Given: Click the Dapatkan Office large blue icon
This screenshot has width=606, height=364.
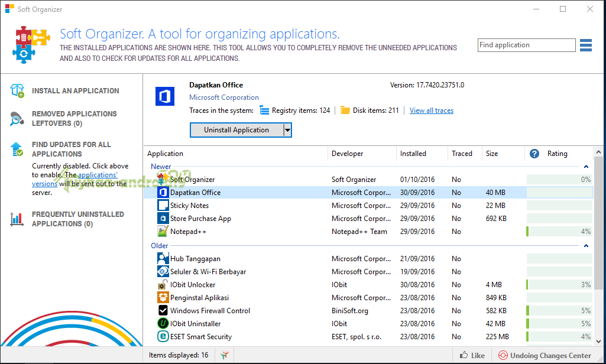Looking at the screenshot, I should click(x=165, y=96).
